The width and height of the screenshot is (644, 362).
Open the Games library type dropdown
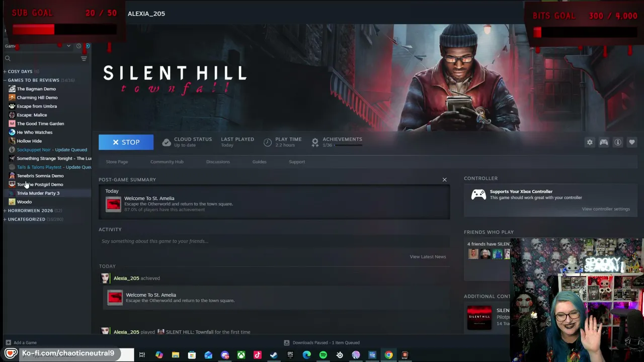tap(38, 46)
